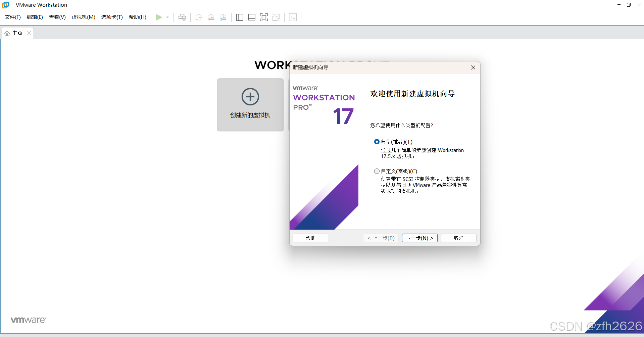This screenshot has height=337, width=644.
Task: Click the 取消 button in wizard
Action: pos(459,238)
